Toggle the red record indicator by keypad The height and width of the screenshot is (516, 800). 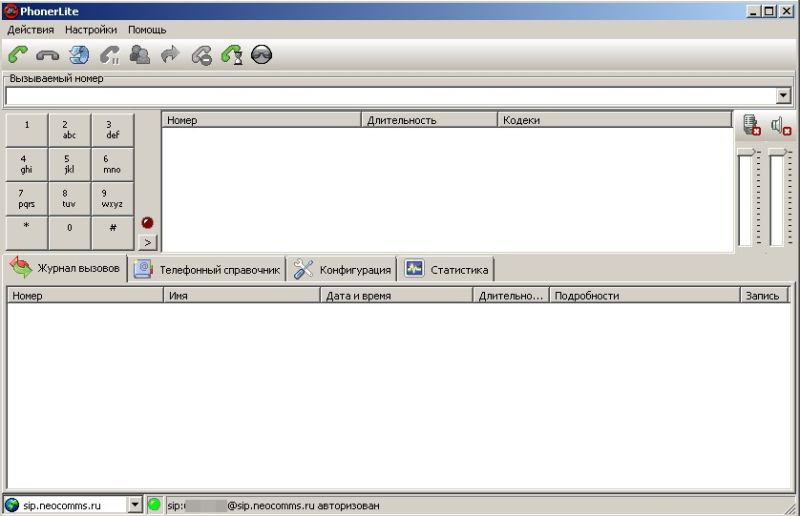pyautogui.click(x=147, y=222)
